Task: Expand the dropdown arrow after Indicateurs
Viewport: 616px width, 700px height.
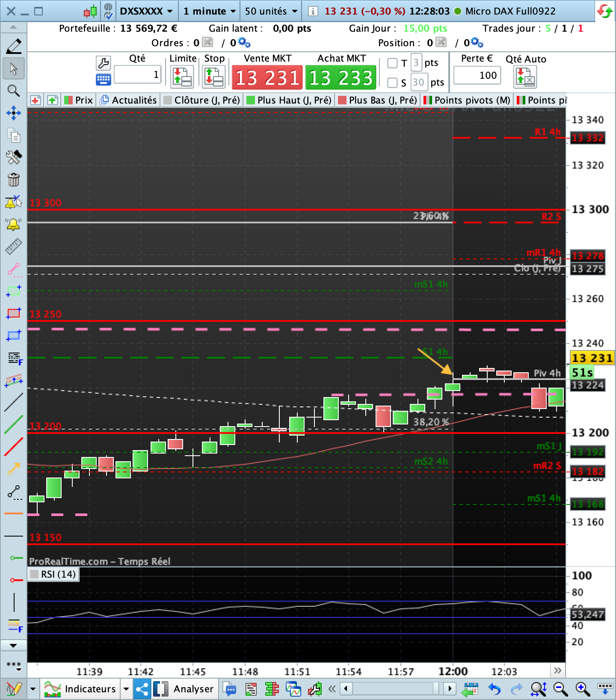Action: tap(126, 689)
